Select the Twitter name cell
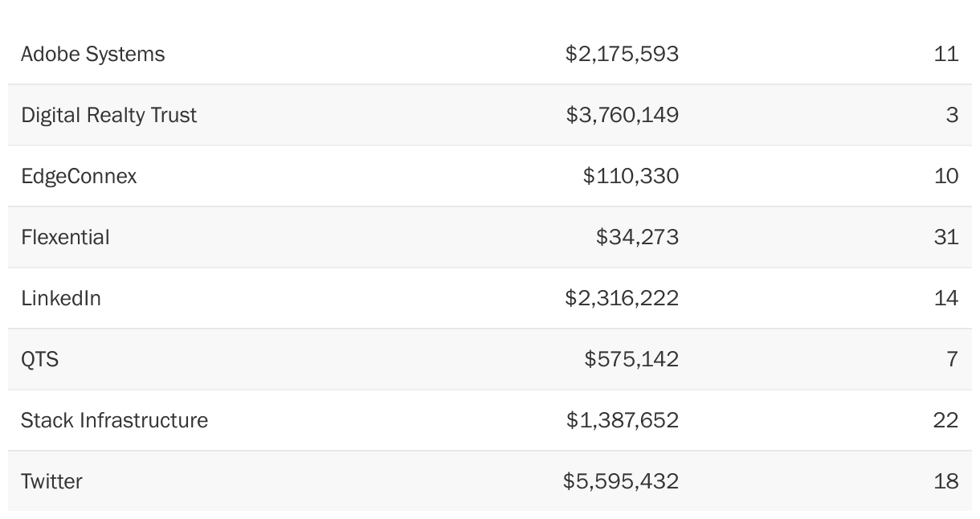The height and width of the screenshot is (519, 980). coord(51,481)
